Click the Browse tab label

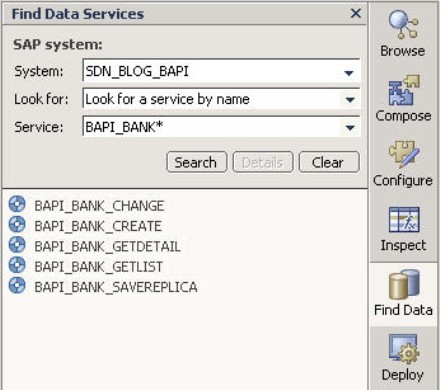(403, 51)
